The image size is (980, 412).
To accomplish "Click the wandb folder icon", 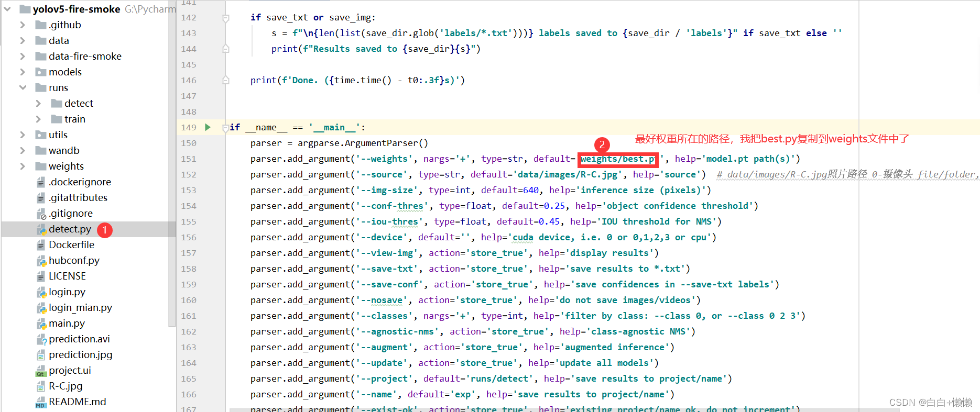I will tap(40, 150).
